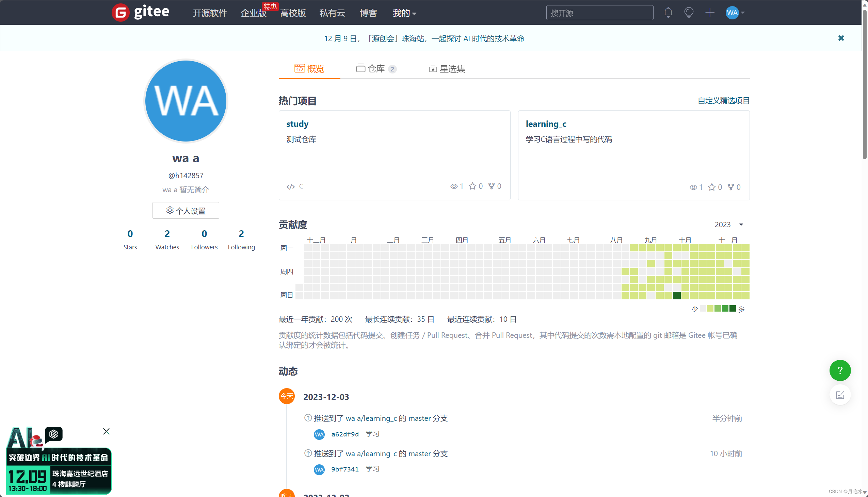
Task: Open the 自定义精选项目 link
Action: tap(723, 100)
